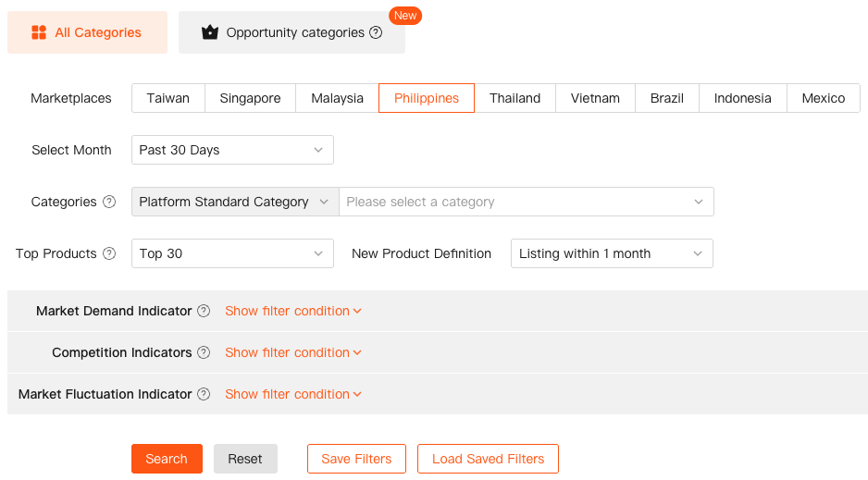Click the All Categories grid icon

pos(39,32)
